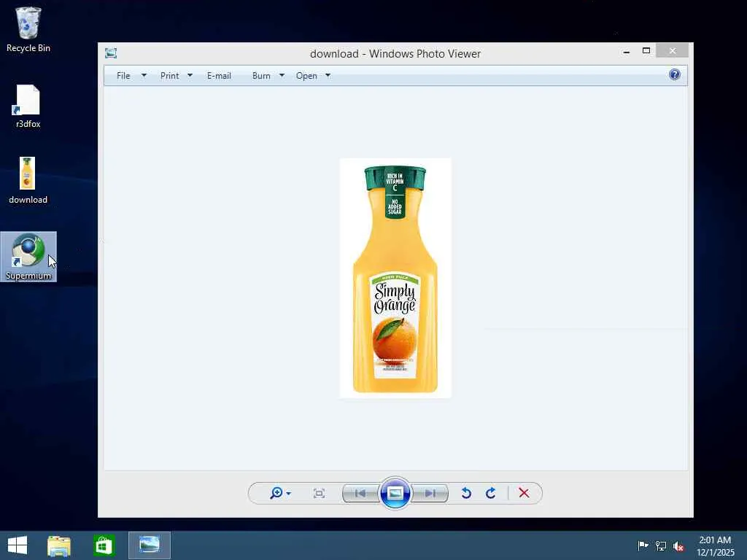Open the File menu
The width and height of the screenshot is (747, 560).
123,76
